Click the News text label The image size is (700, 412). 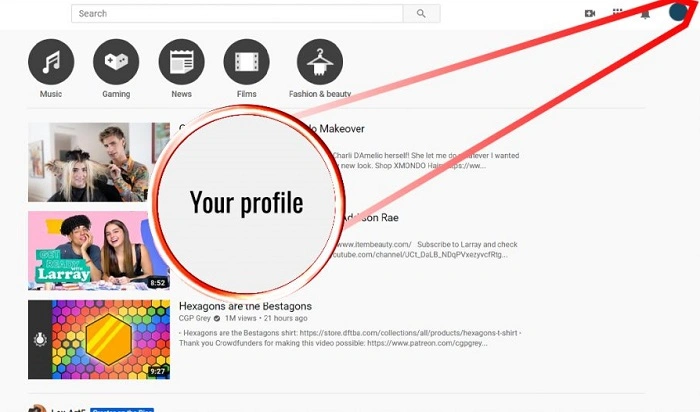tap(181, 94)
